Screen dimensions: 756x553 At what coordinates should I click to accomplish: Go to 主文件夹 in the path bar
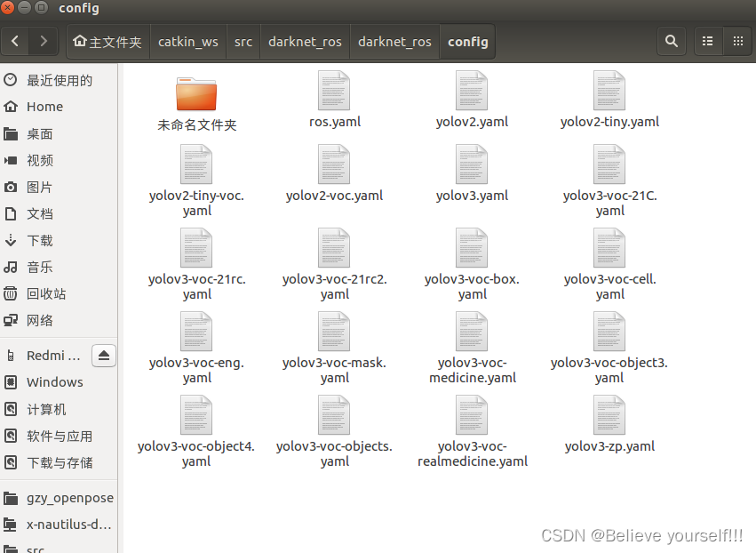pyautogui.click(x=108, y=42)
